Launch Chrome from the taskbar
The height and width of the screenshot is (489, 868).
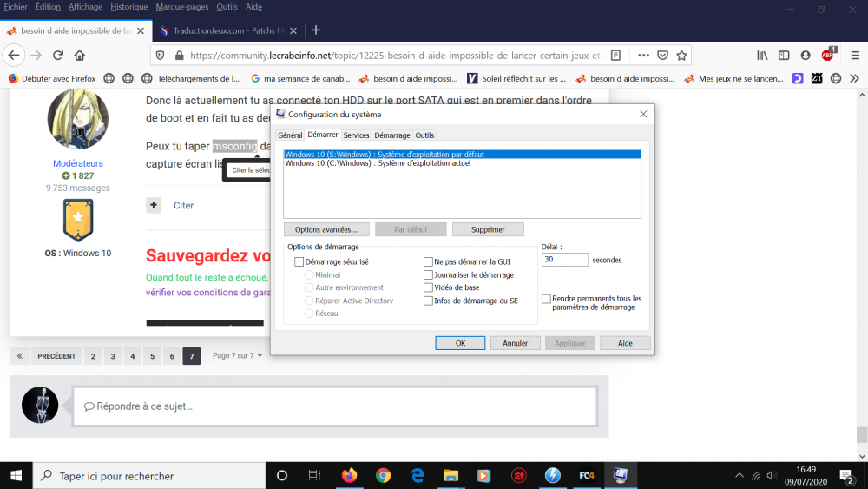click(x=383, y=476)
